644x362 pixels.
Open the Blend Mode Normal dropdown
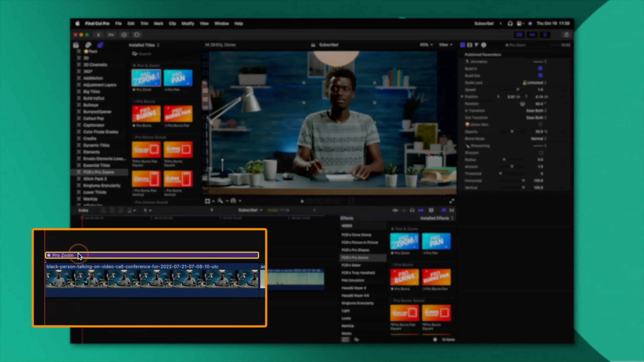(539, 139)
